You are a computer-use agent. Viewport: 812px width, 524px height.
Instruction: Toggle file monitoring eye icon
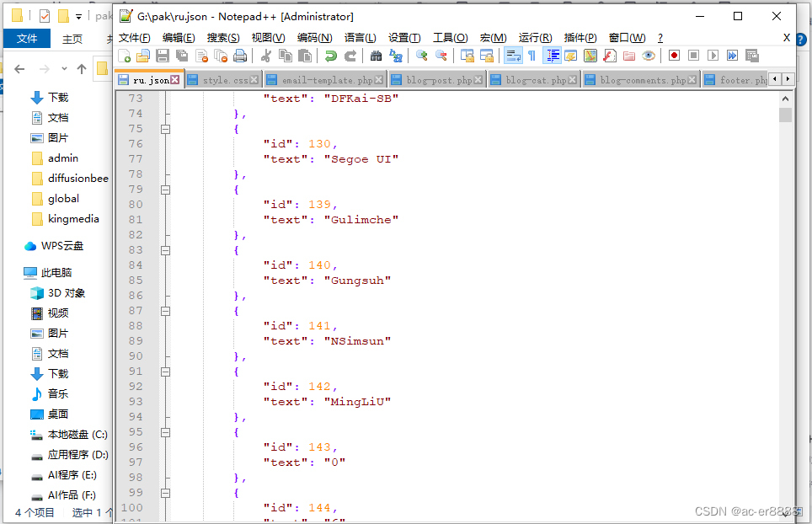click(x=649, y=56)
